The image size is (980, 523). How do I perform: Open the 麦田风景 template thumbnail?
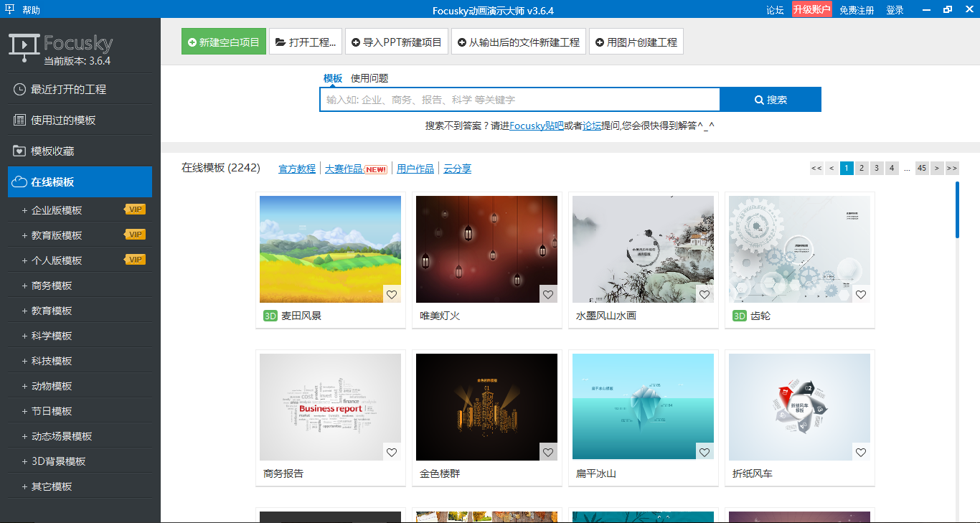click(x=330, y=249)
